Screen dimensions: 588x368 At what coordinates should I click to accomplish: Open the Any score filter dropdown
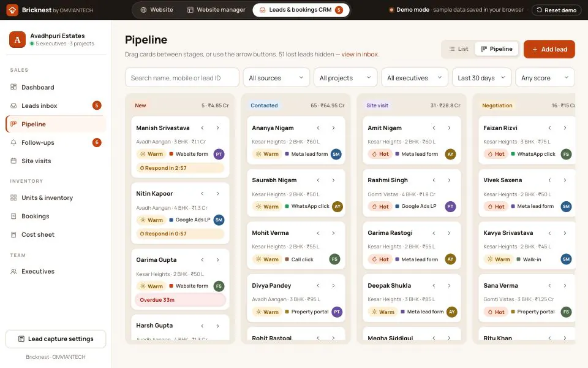545,78
